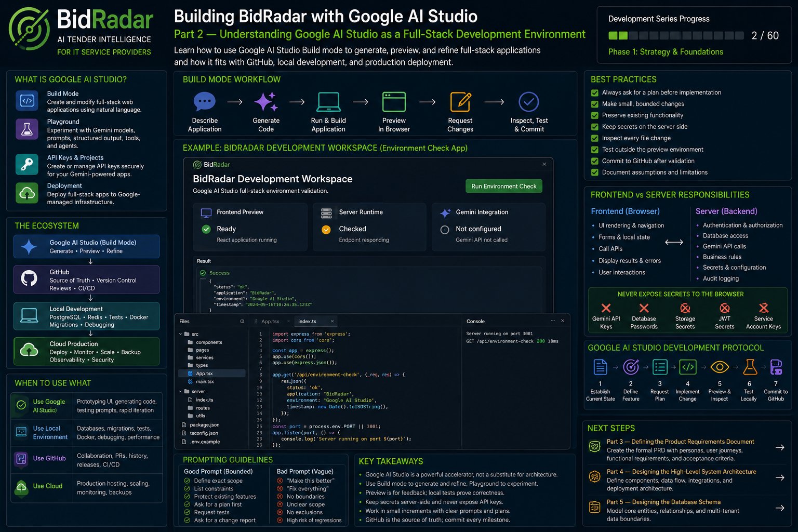Click the Request Changes pencil icon
This screenshot has height=532, width=798.
click(461, 101)
